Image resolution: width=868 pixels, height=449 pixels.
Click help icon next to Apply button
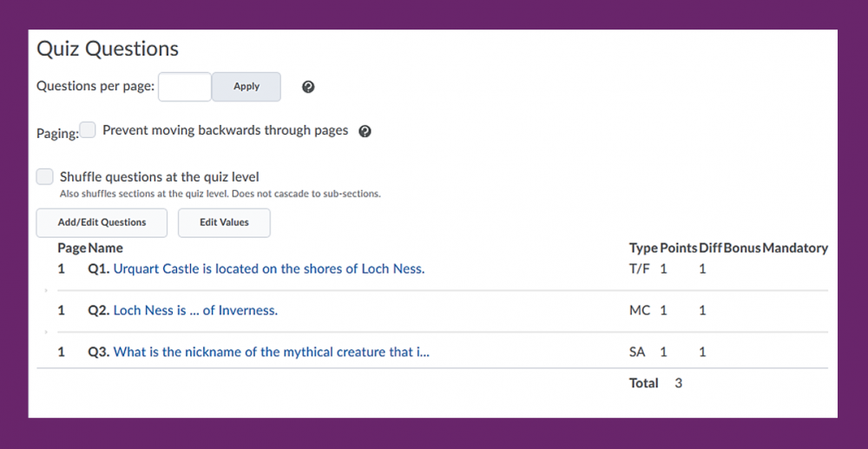point(308,87)
